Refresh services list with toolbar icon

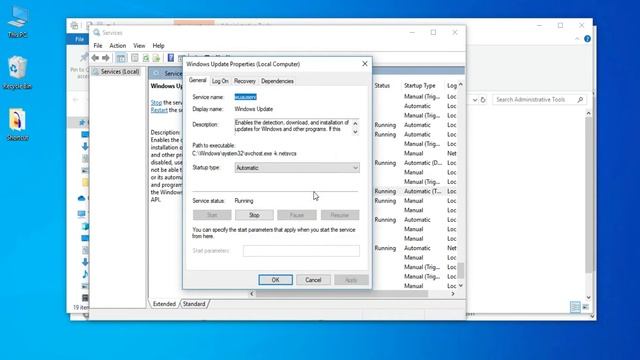[x=146, y=58]
